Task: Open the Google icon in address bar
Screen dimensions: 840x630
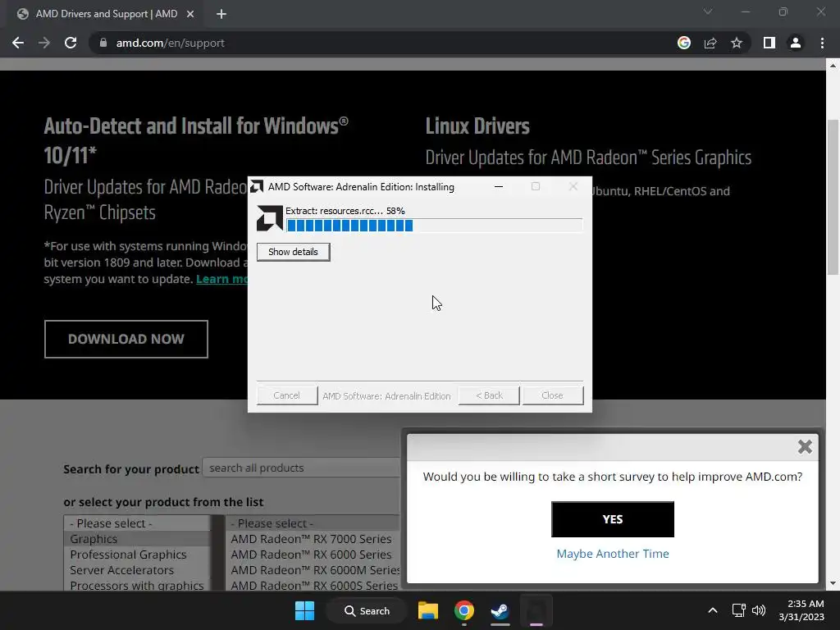Action: click(684, 43)
